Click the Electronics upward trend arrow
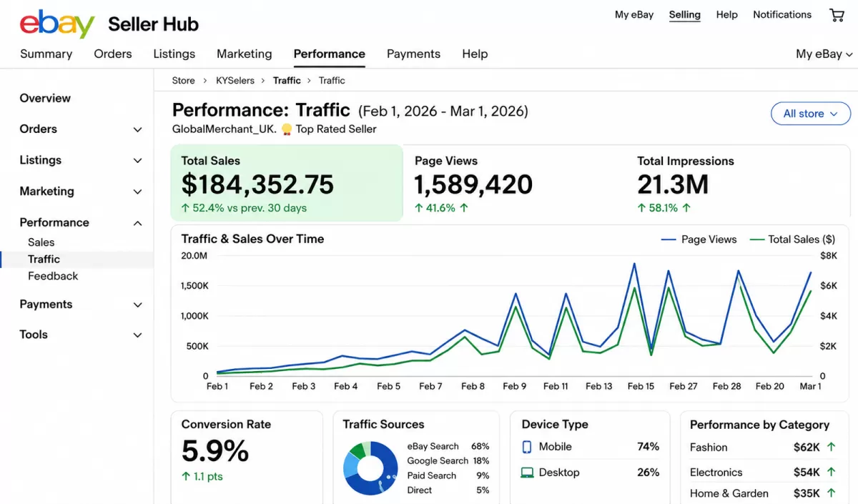The height and width of the screenshot is (504, 858). [831, 472]
